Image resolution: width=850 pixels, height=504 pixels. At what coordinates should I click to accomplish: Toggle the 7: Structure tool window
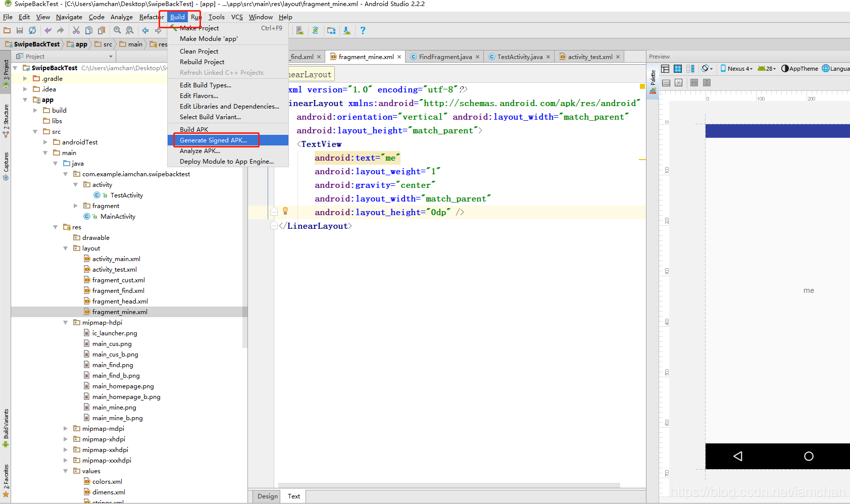6,121
